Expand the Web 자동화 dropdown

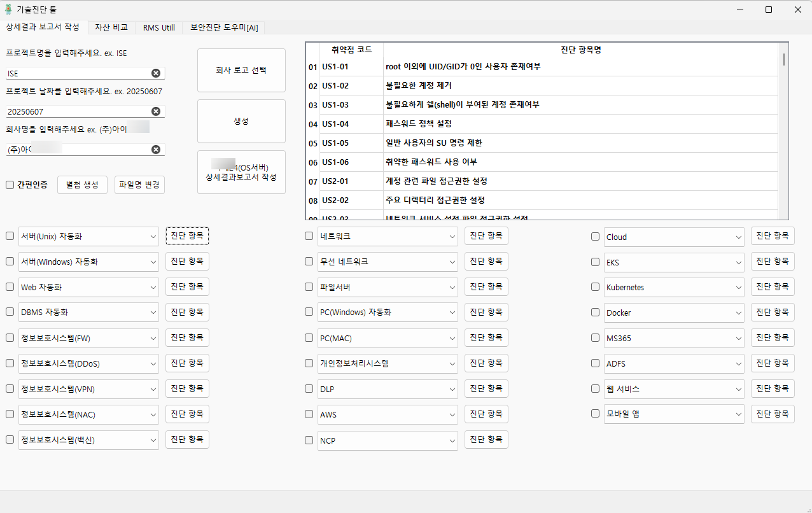(153, 287)
